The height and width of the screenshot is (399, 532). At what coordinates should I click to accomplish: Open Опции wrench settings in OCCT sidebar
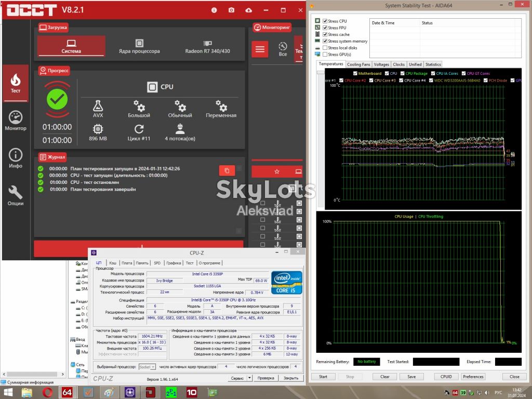pos(16,196)
